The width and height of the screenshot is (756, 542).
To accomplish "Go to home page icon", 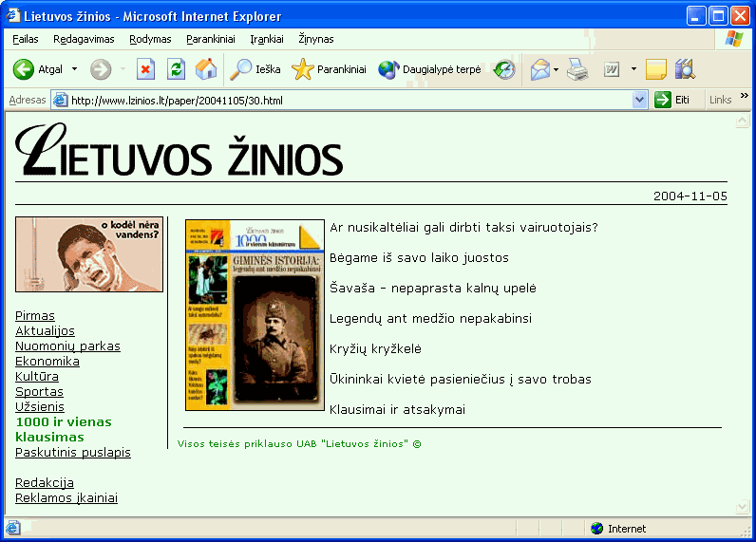I will (x=206, y=69).
